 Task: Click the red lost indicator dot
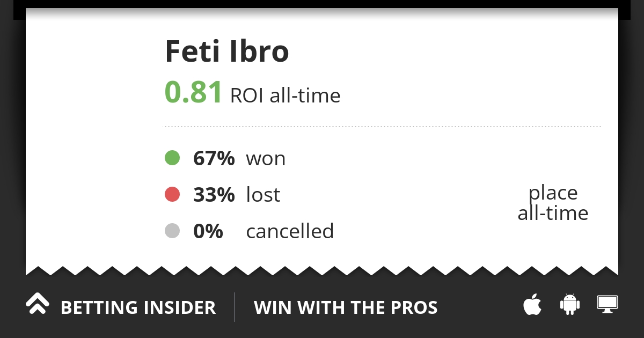(172, 195)
